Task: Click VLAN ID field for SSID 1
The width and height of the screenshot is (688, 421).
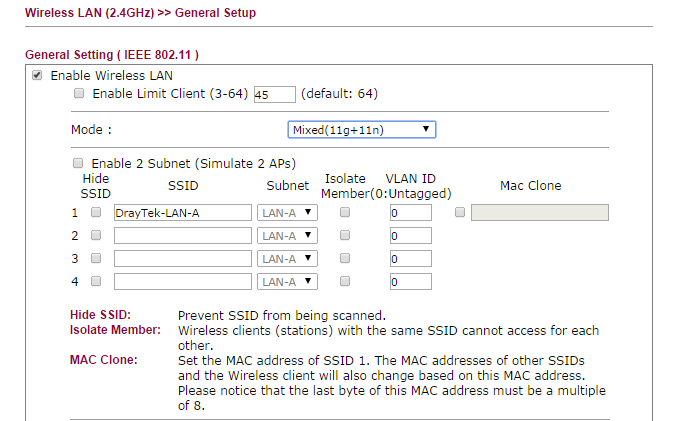Action: 410,213
